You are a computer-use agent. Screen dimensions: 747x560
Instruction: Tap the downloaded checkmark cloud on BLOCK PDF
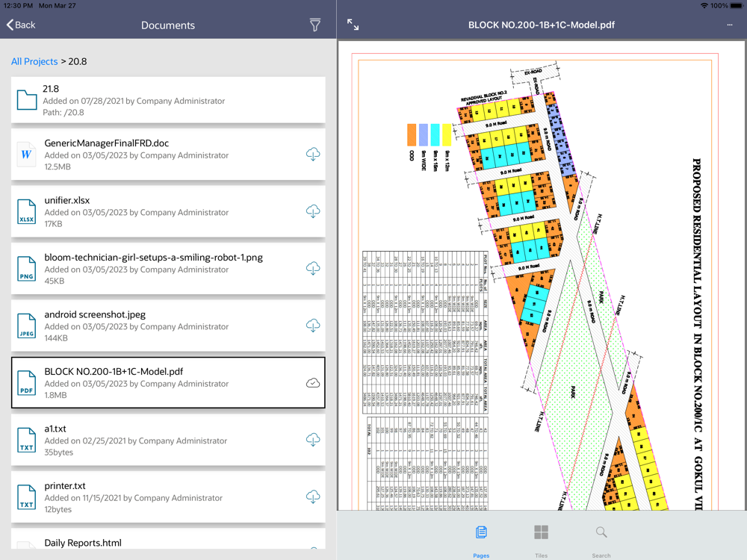(x=313, y=383)
